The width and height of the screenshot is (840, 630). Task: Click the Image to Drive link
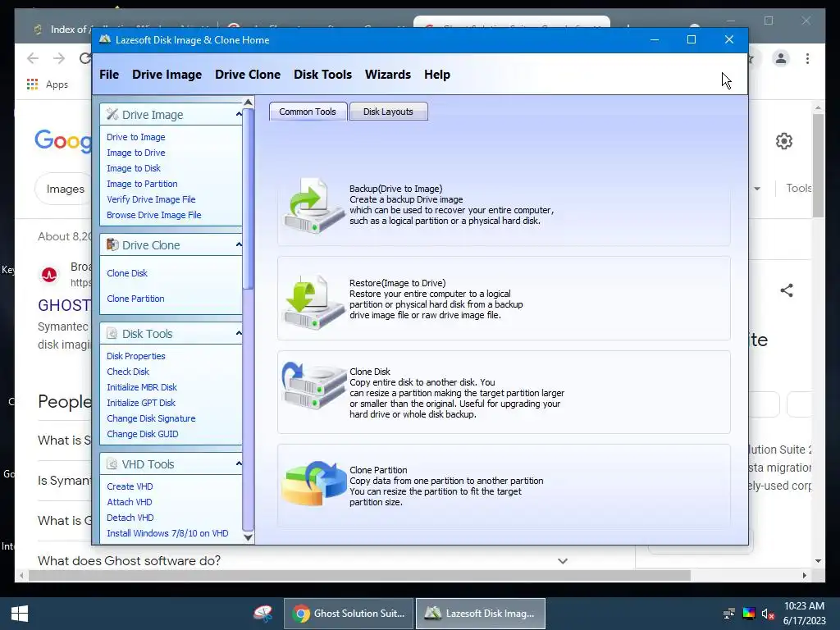click(136, 153)
